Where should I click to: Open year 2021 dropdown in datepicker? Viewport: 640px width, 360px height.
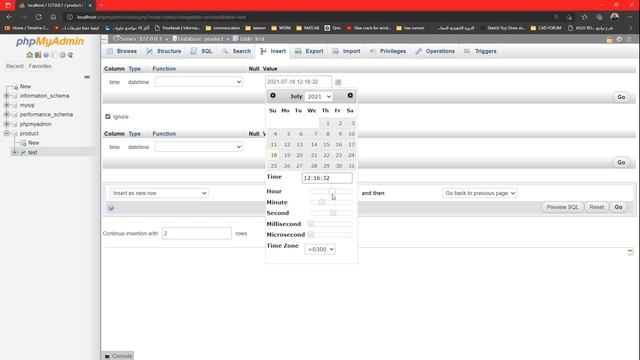point(319,97)
